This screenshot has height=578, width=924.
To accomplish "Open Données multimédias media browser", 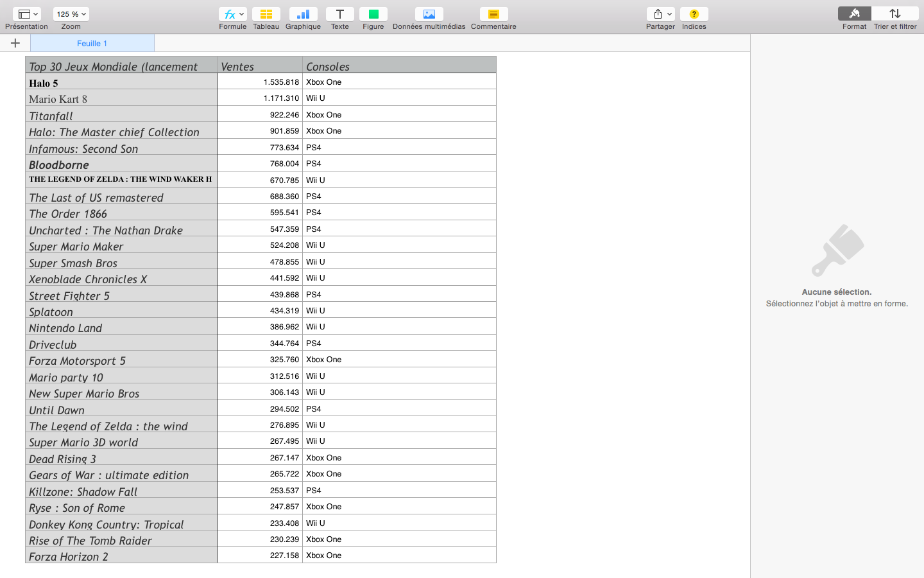I will coord(429,14).
